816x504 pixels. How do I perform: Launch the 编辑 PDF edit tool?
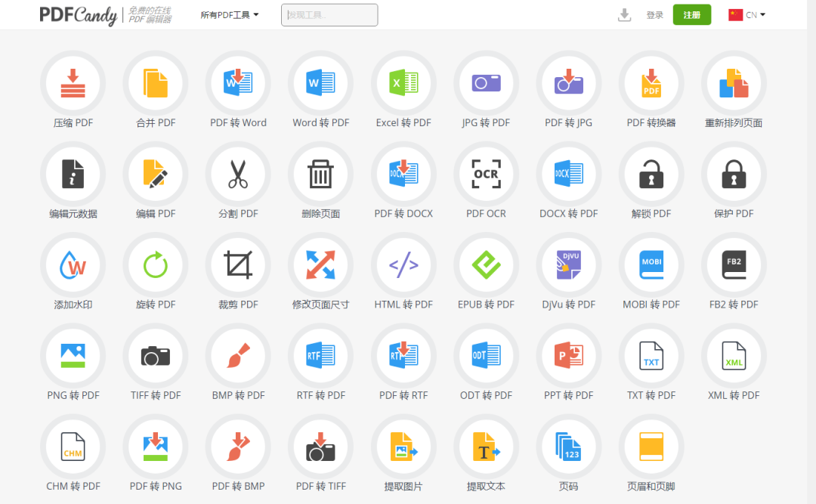156,174
